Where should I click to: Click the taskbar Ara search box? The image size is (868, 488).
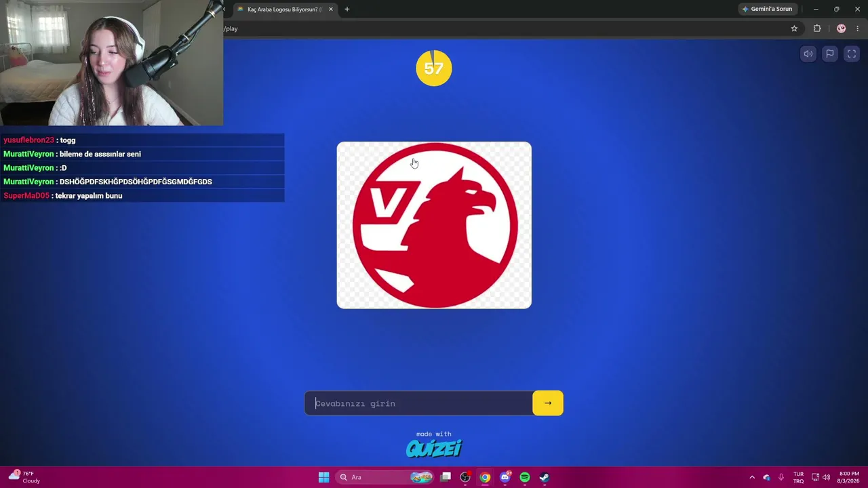pyautogui.click(x=385, y=477)
